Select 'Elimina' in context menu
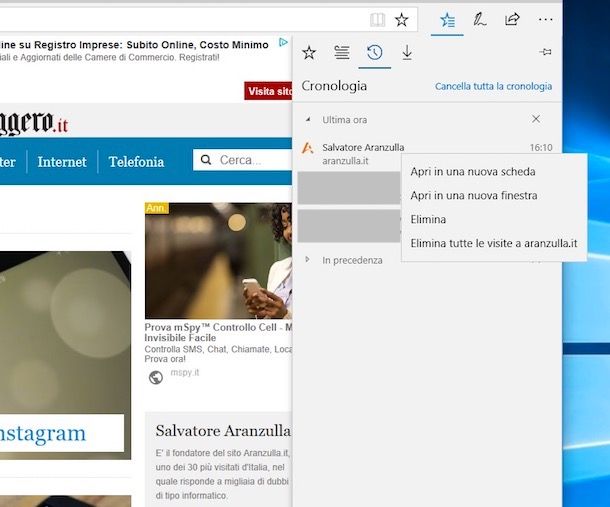This screenshot has width=610, height=507. point(428,219)
